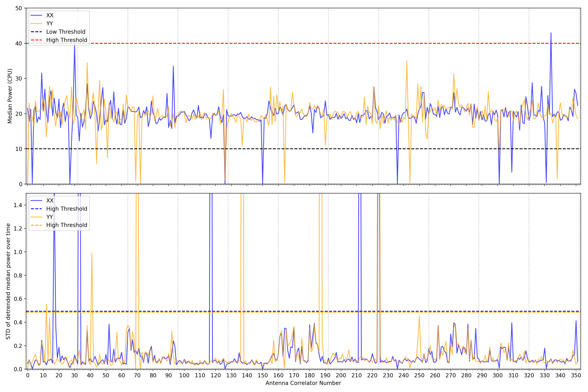
Task: Click the XX entry in top legend
Action: coord(50,15)
